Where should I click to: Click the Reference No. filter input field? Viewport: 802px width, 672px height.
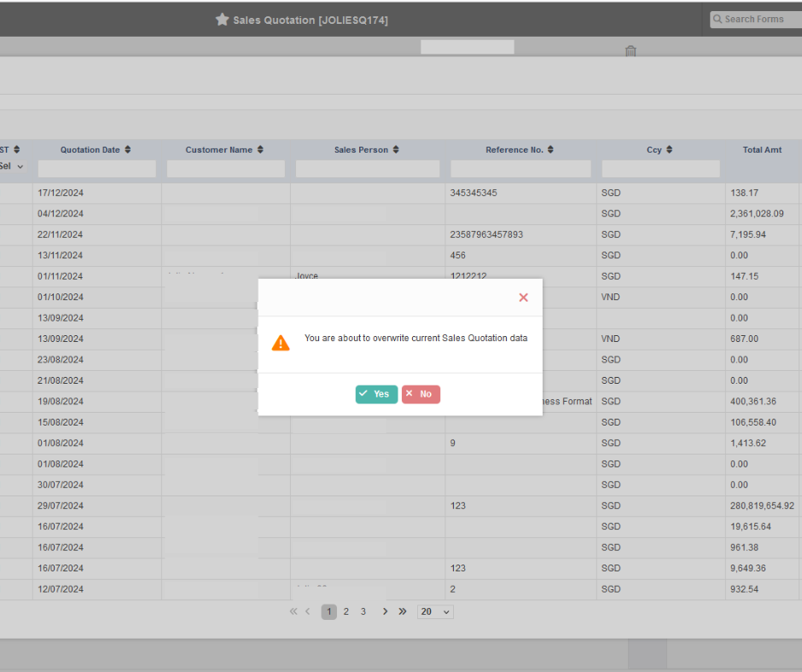pos(520,169)
